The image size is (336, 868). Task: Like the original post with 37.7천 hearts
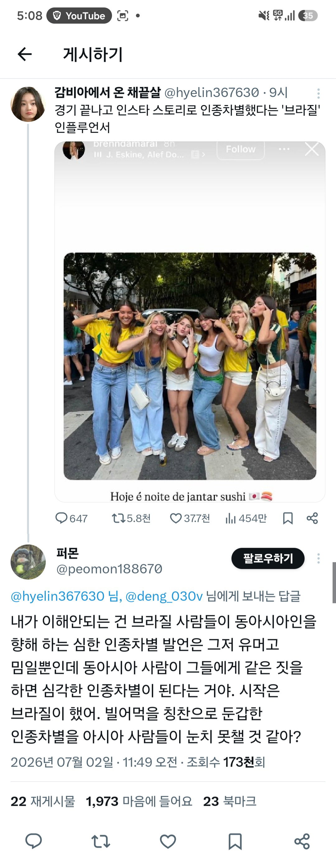[189, 518]
